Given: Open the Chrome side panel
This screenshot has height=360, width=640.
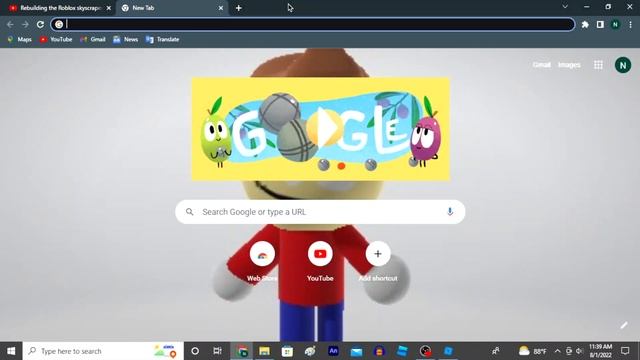Looking at the screenshot, I should tap(600, 24).
